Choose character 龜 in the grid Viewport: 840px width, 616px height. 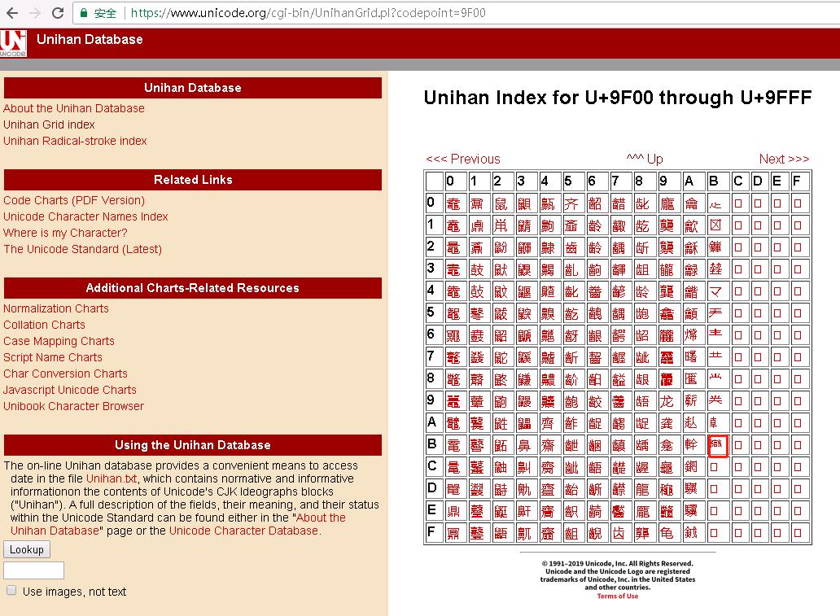pos(667,467)
